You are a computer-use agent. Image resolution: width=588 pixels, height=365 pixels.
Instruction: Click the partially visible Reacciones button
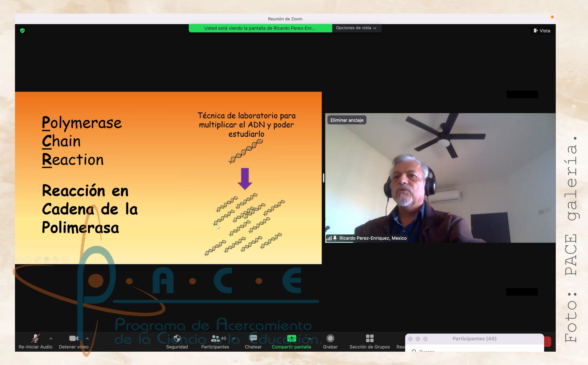401,347
